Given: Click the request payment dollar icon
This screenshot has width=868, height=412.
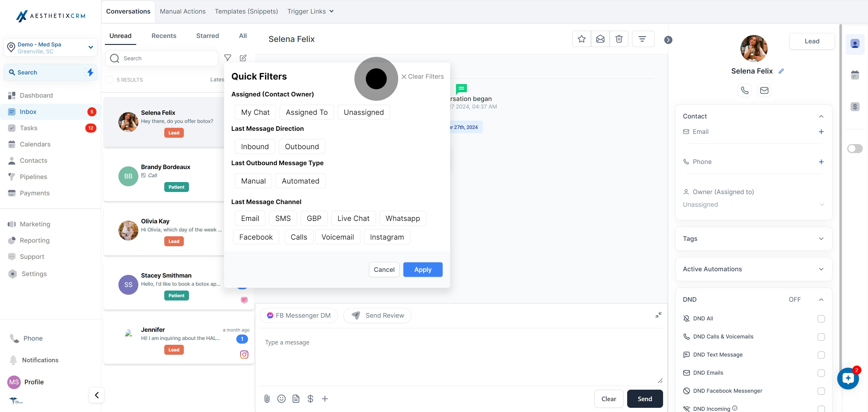Looking at the screenshot, I should pos(310,399).
